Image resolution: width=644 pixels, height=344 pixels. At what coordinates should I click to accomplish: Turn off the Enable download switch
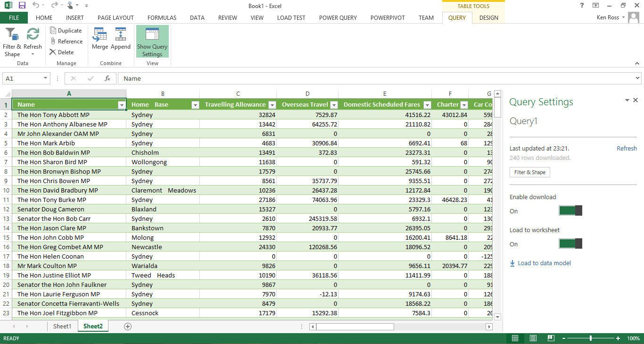[x=570, y=210]
